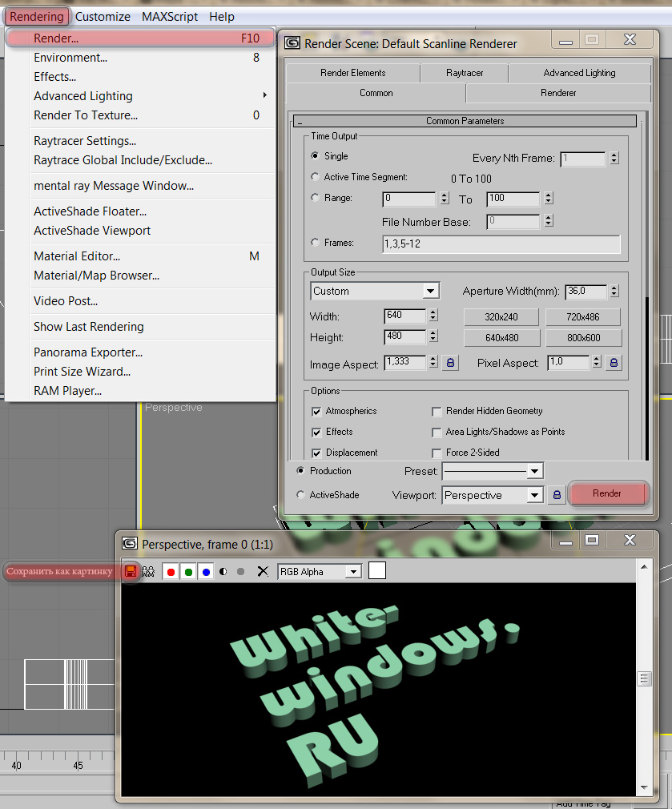Clear the rendered frame with X icon
The width and height of the screenshot is (672, 809).
tap(263, 571)
